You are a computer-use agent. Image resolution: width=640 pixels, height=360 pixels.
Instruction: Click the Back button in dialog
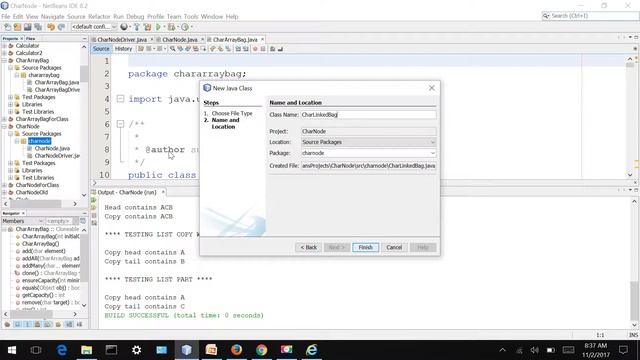coord(309,247)
